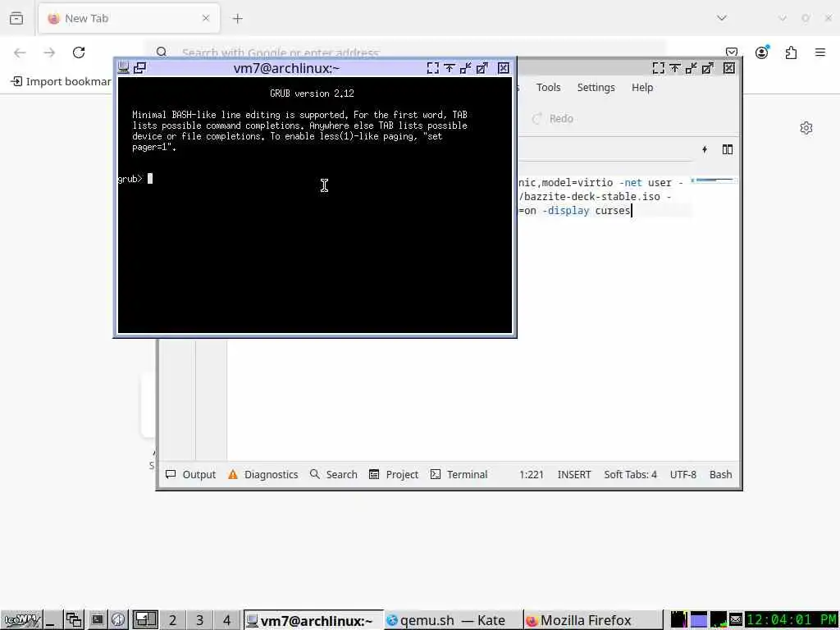840x630 pixels.
Task: Close the New Tab tab in Firefox
Action: 206,18
